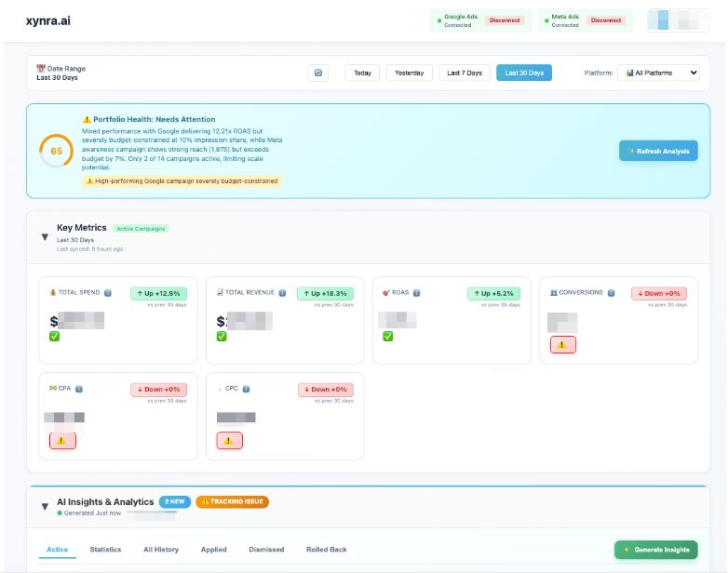728x573 pixels.
Task: Click Portfolio Health warning triangle icon
Action: pyautogui.click(x=87, y=119)
